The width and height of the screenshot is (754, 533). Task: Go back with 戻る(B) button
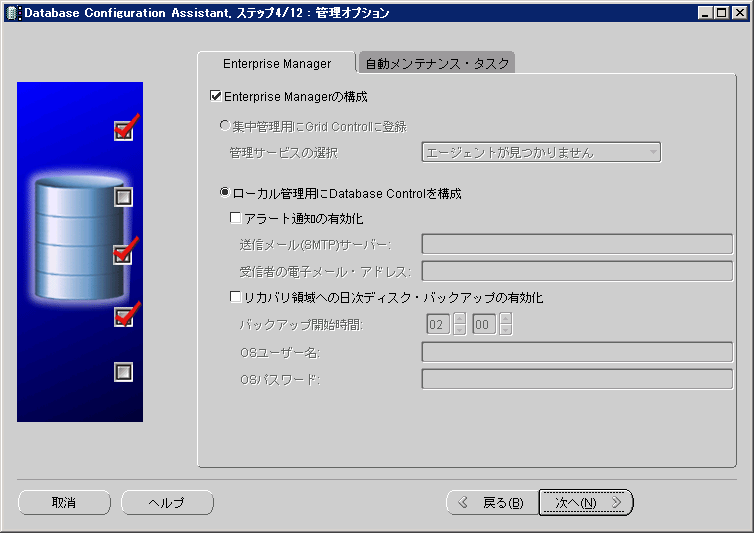[493, 503]
